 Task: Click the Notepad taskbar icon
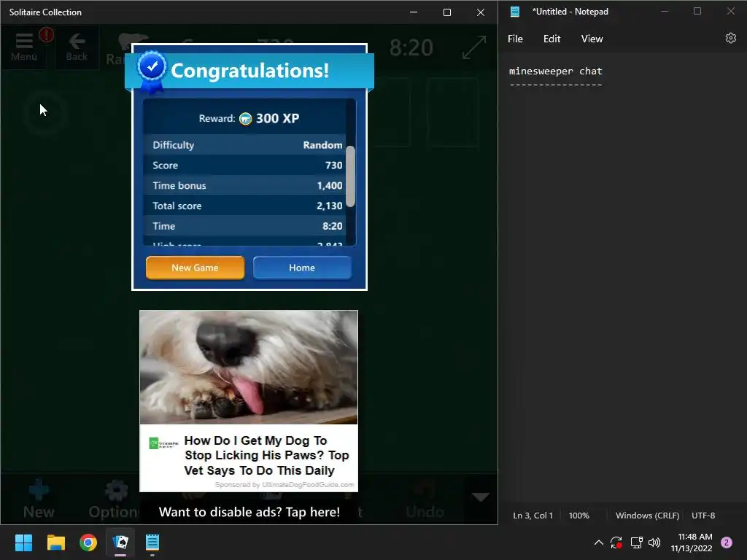pos(152,542)
